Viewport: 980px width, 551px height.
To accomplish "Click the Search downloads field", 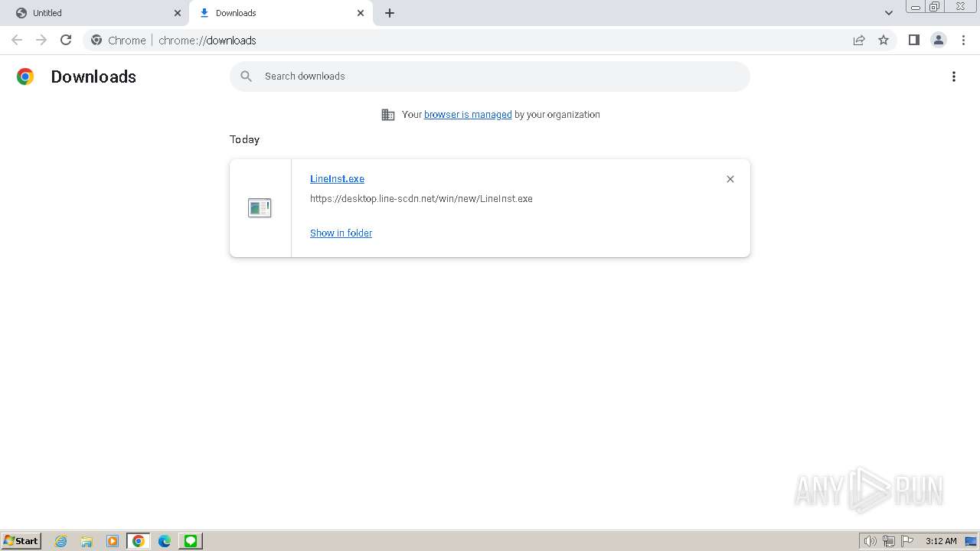I will [490, 77].
